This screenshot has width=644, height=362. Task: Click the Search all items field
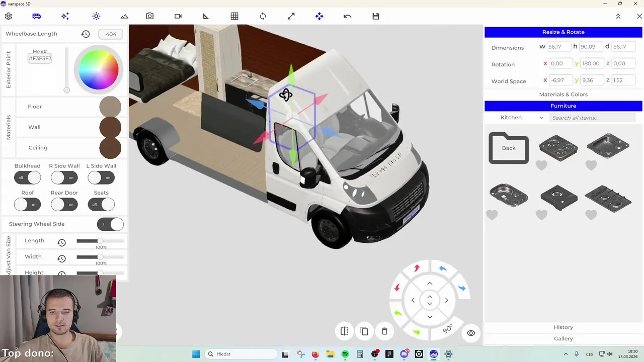[x=592, y=118]
